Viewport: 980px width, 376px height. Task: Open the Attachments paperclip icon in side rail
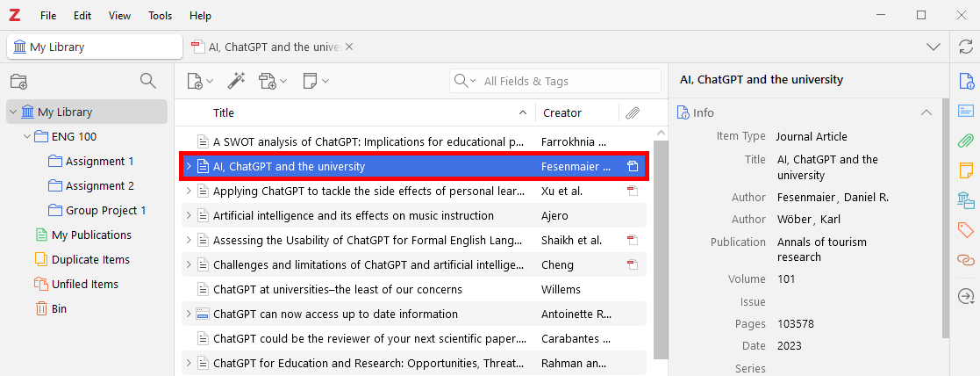click(966, 141)
